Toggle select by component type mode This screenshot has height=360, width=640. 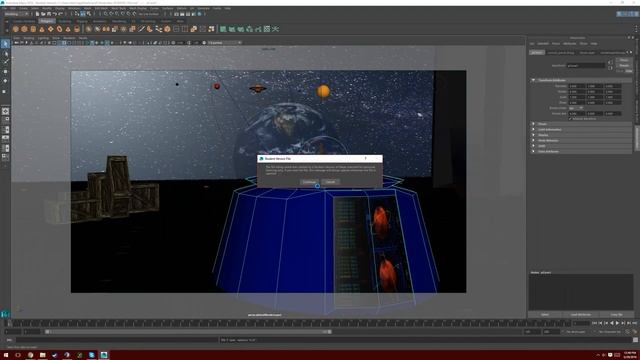[89, 14]
